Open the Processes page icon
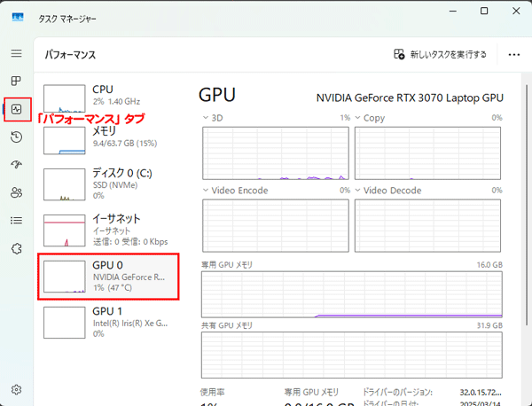Screen dimensions: 532x406 16,82
